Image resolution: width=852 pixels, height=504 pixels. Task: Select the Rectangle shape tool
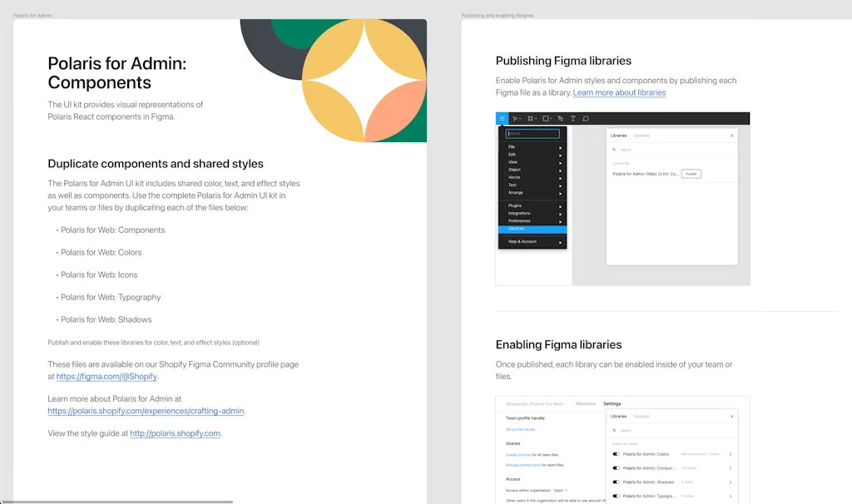[x=545, y=118]
